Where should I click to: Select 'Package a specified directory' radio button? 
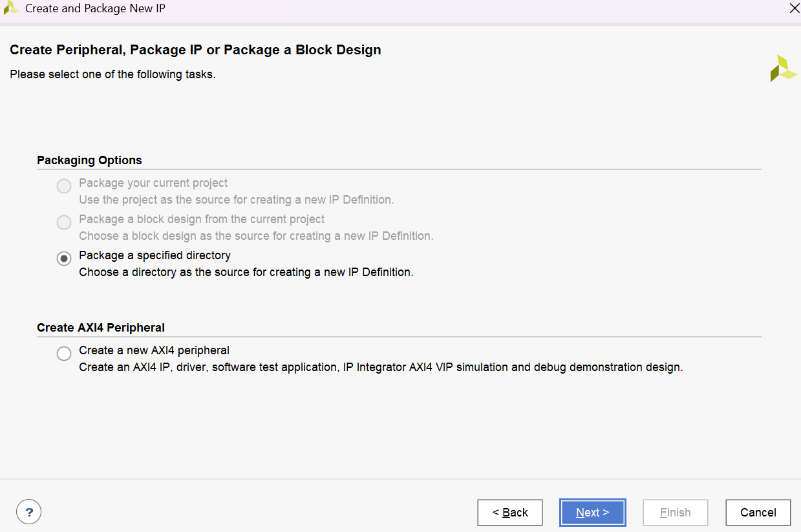click(64, 259)
